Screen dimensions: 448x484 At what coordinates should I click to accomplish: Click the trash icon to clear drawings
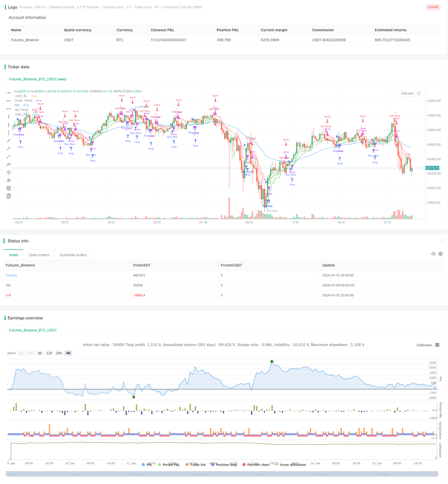(x=9, y=196)
